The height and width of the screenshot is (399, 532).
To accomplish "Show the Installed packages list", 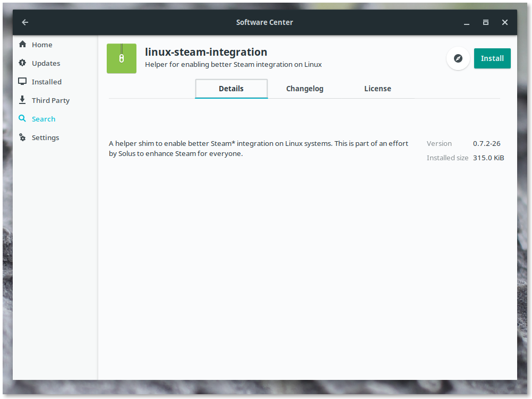I will point(55,82).
